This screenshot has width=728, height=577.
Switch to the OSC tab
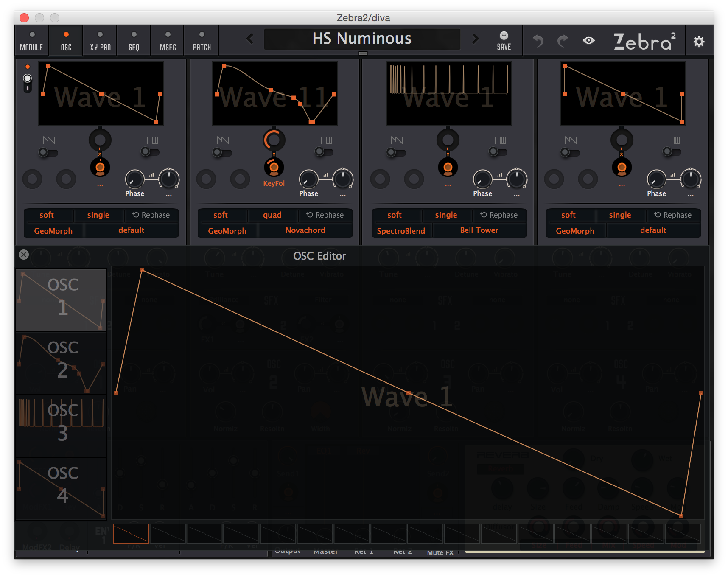pyautogui.click(x=66, y=41)
